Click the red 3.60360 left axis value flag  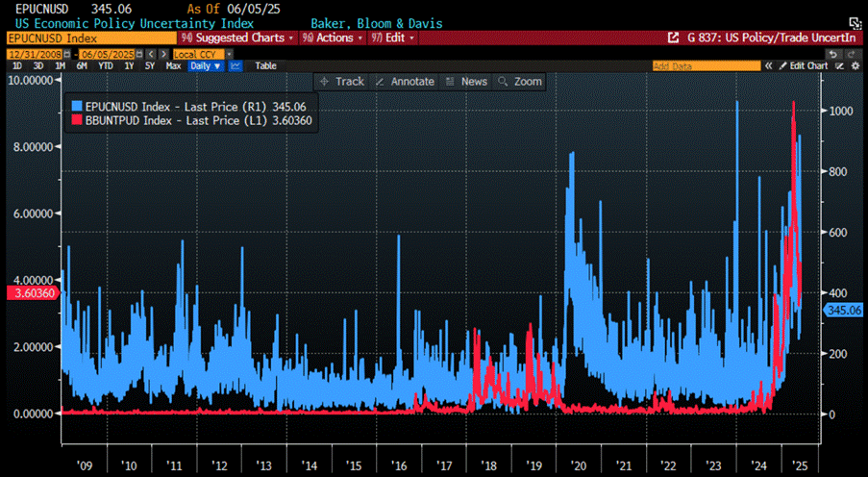[33, 293]
